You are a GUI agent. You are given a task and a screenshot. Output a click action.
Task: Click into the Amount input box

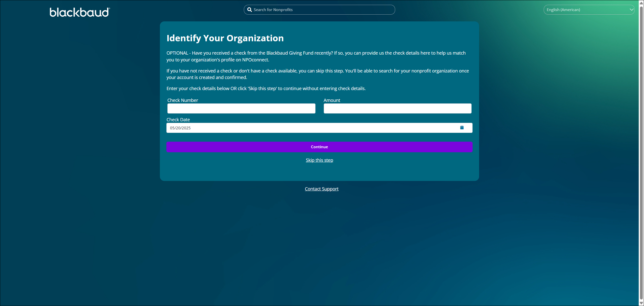(x=397, y=108)
